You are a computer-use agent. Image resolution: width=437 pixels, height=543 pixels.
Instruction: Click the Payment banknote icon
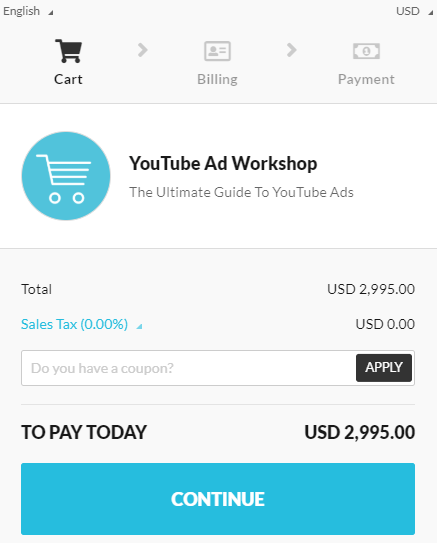[x=366, y=51]
